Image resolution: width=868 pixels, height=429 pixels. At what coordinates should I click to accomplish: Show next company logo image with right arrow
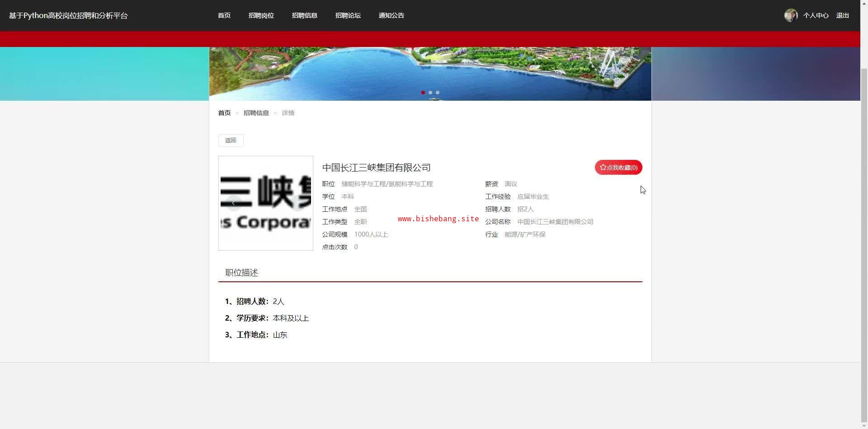tap(298, 203)
